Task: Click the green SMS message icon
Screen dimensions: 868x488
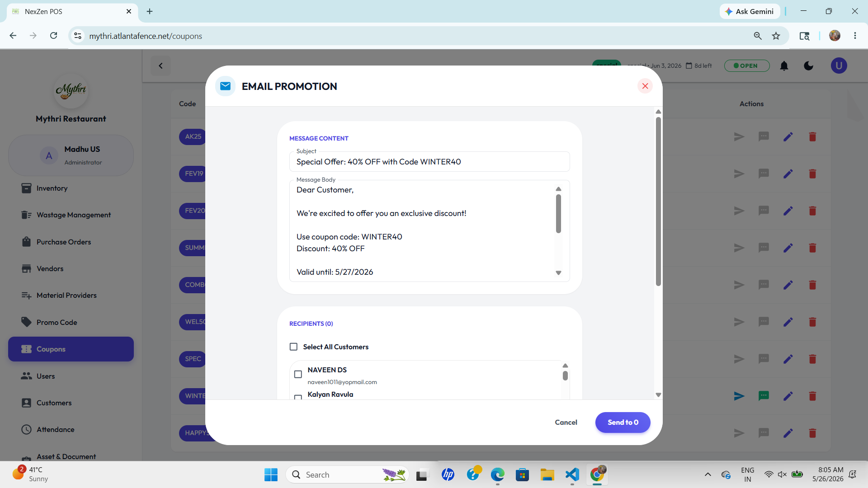Action: tap(764, 396)
